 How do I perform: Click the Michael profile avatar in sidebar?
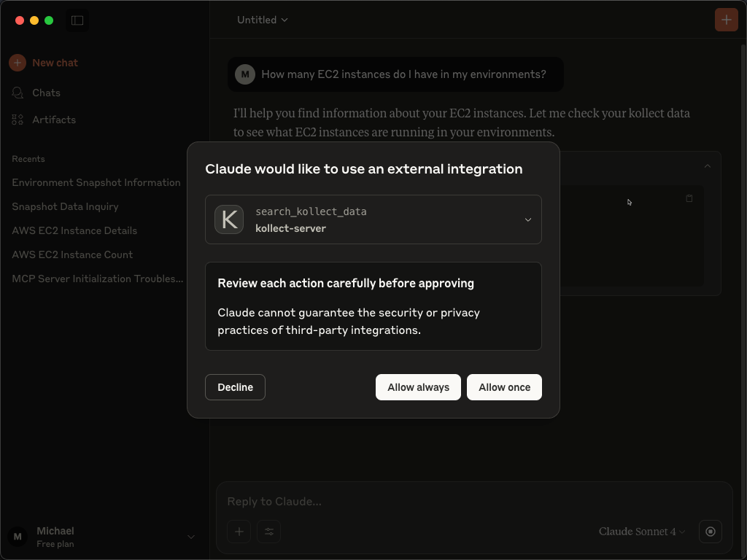(x=18, y=537)
